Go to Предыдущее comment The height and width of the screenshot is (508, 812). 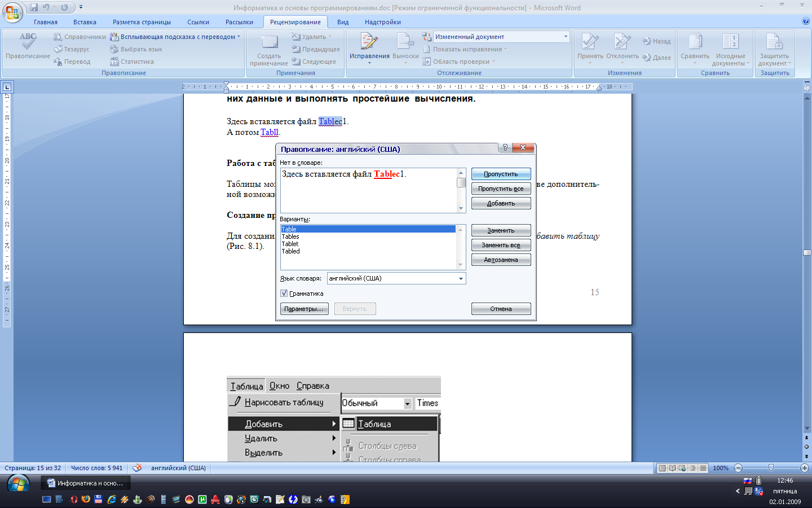(x=316, y=49)
